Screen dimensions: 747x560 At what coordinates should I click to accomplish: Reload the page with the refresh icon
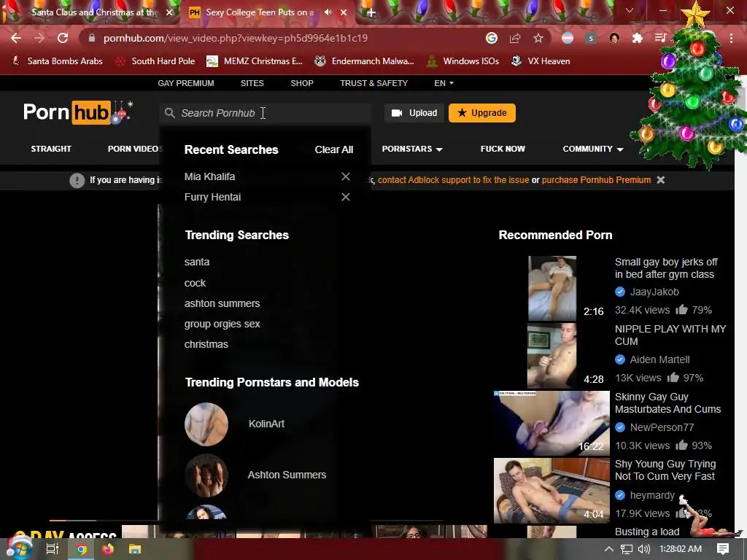click(63, 38)
